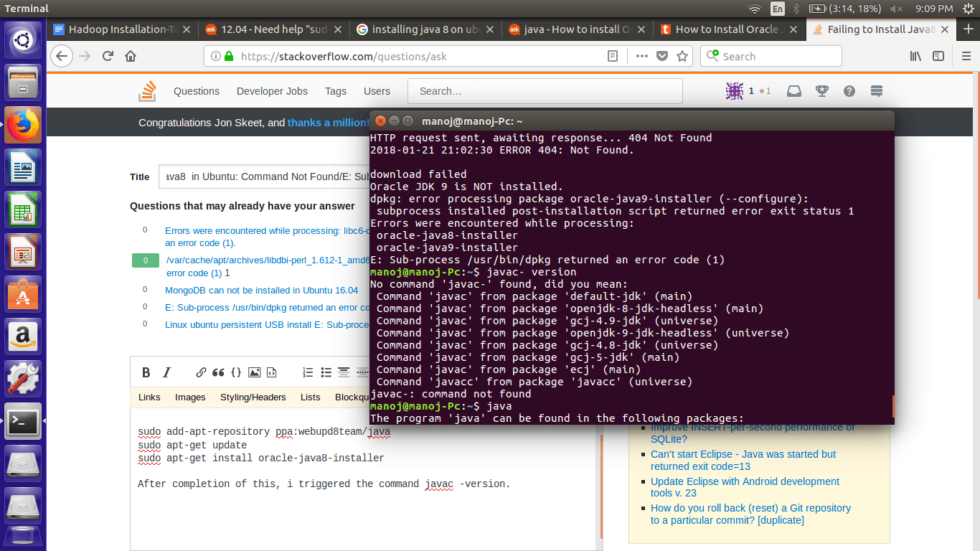Click the blockquote icon in editor toolbar
Image resolution: width=980 pixels, height=551 pixels.
pyautogui.click(x=218, y=372)
